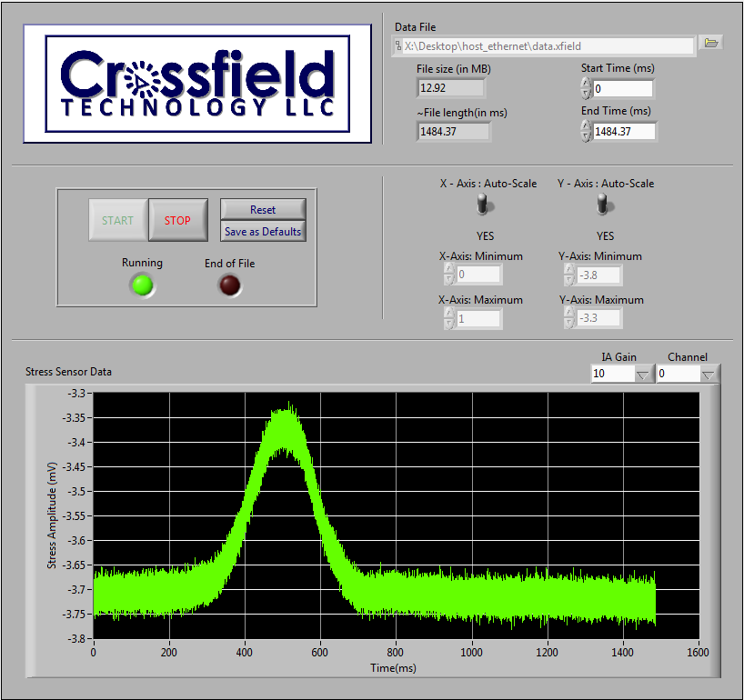Image resolution: width=744 pixels, height=700 pixels.
Task: Click the Stress Sensor Data graph peak
Action: tap(287, 422)
